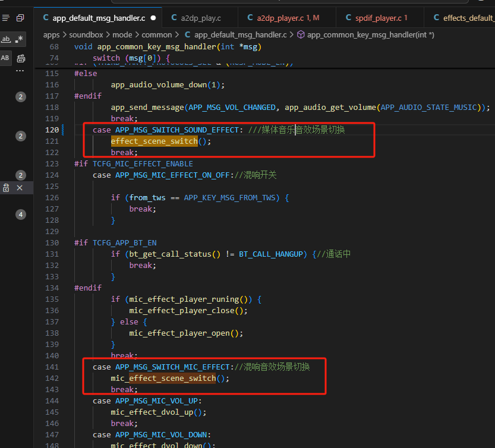Switch to the app_default_msg_handler.c tab
The image size is (495, 448).
pyautogui.click(x=98, y=18)
